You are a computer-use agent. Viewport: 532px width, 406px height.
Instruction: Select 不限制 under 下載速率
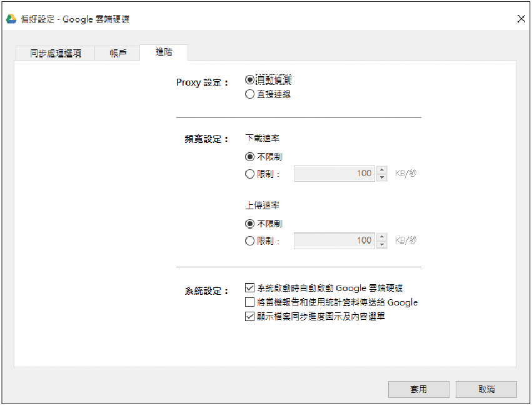pos(264,157)
